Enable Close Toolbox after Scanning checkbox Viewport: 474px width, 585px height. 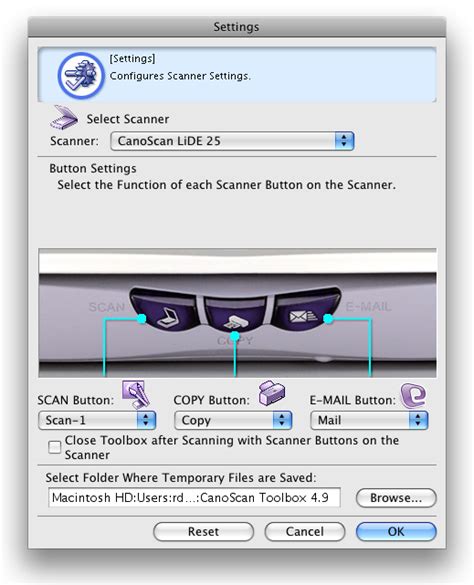[54, 447]
